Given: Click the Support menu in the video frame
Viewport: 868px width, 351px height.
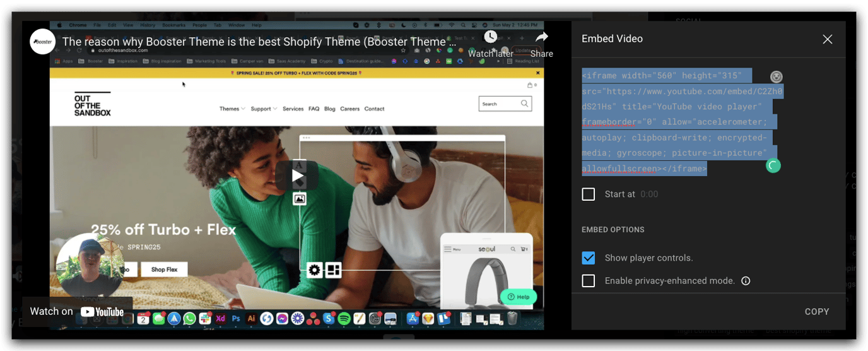Looking at the screenshot, I should [264, 109].
